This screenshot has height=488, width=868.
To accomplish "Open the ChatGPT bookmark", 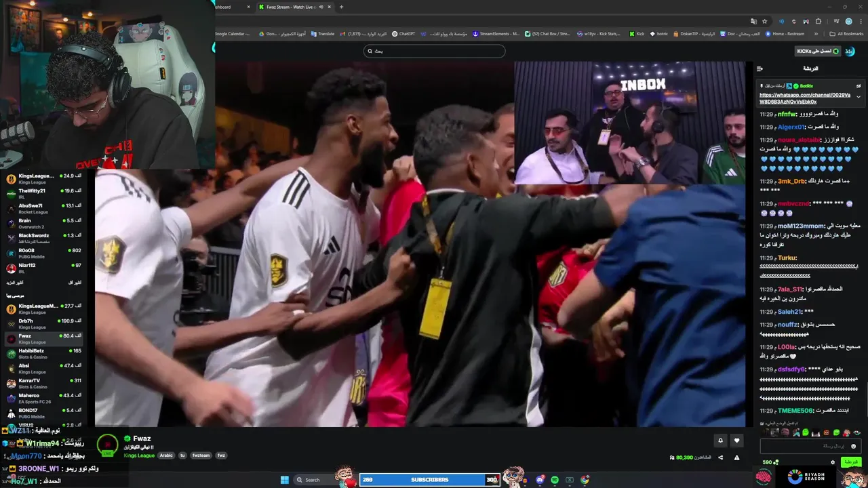I will click(404, 33).
